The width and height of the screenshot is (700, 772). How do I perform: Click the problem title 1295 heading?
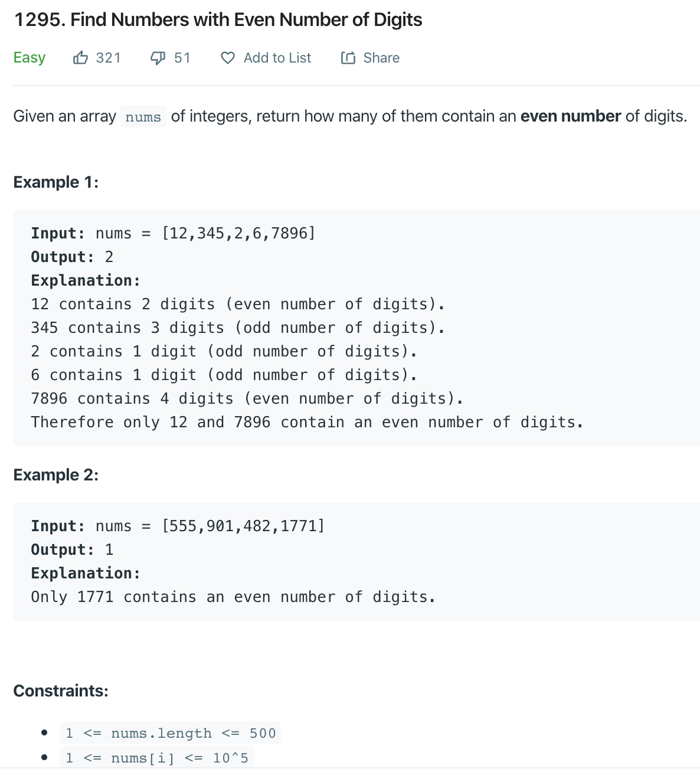218,19
